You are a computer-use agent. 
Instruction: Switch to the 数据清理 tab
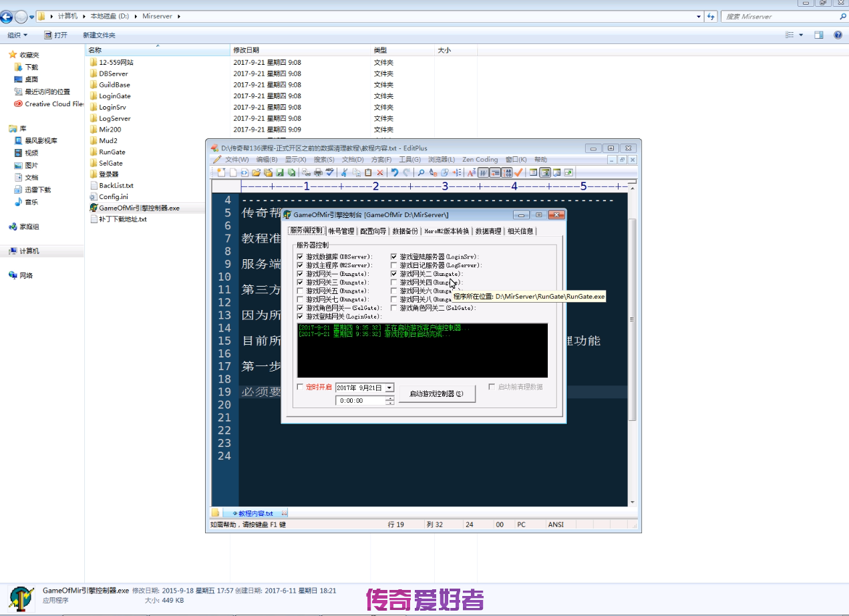pyautogui.click(x=488, y=231)
